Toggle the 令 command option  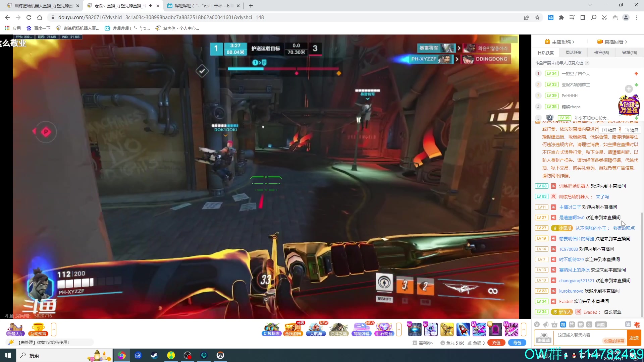pos(589,324)
